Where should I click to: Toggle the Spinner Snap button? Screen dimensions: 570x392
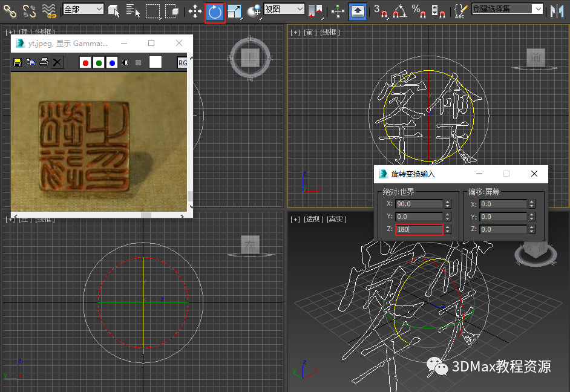[438, 11]
